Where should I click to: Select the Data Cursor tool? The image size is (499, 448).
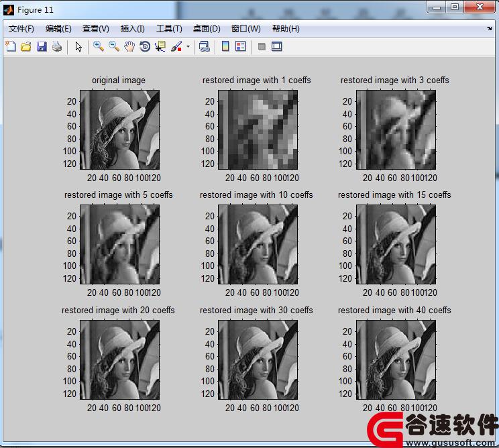pos(160,46)
